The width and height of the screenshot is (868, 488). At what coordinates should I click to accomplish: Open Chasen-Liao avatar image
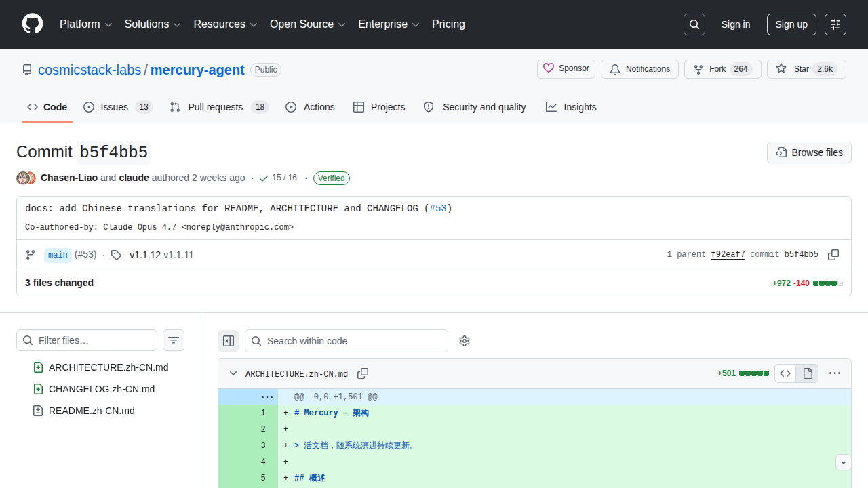click(22, 178)
